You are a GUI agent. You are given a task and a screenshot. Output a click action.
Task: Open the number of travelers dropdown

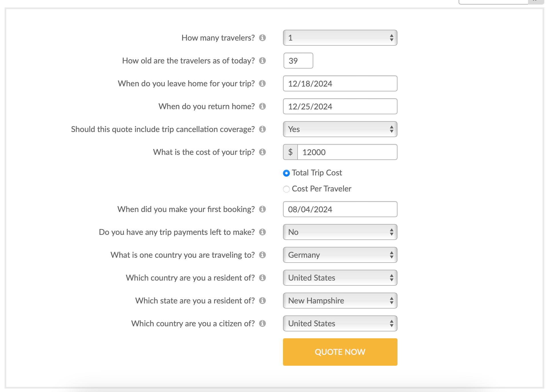[340, 38]
